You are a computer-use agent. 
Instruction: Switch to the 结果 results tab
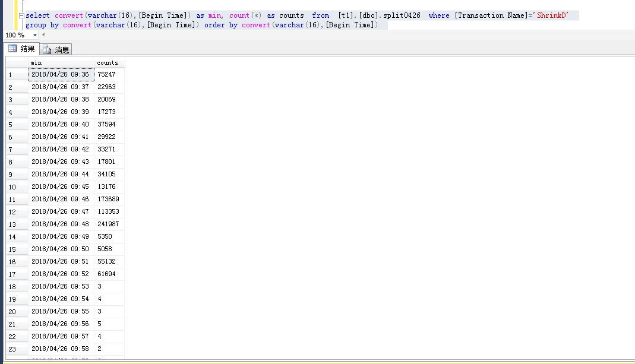22,49
